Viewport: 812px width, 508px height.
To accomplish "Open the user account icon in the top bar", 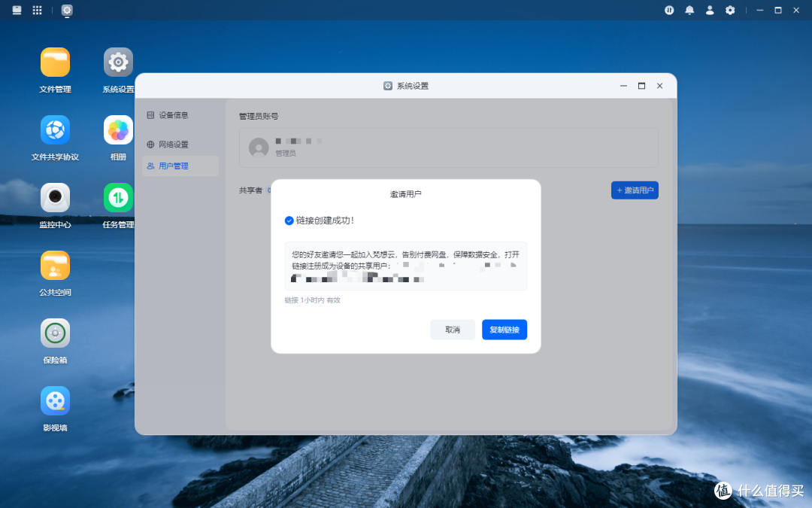I will tap(710, 10).
